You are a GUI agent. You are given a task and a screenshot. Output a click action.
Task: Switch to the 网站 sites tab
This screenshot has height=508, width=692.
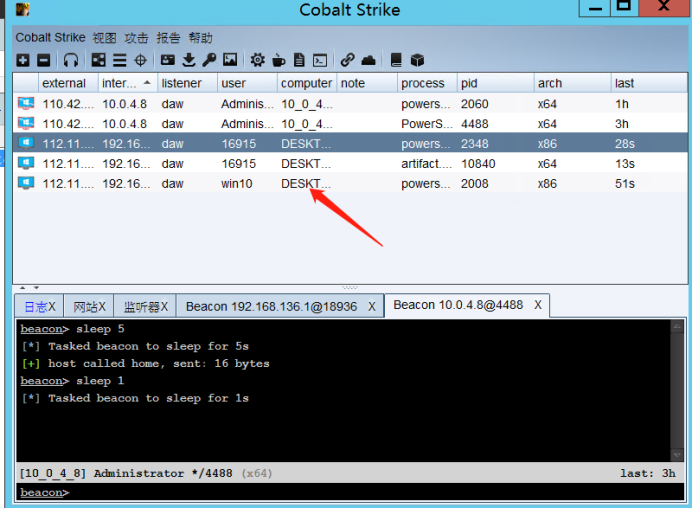(x=89, y=306)
